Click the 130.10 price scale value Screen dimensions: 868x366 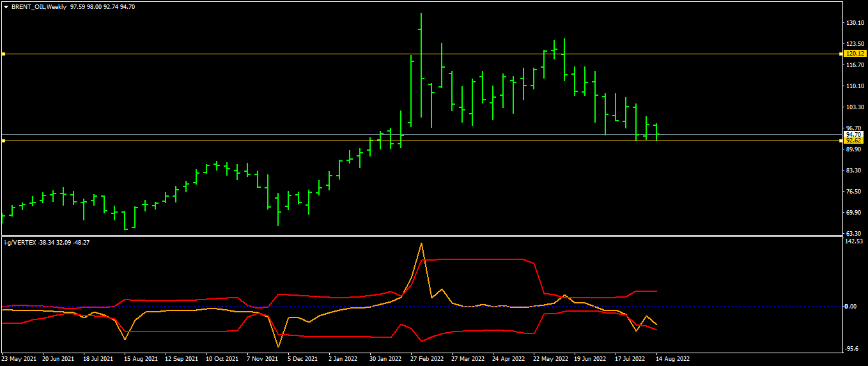855,23
